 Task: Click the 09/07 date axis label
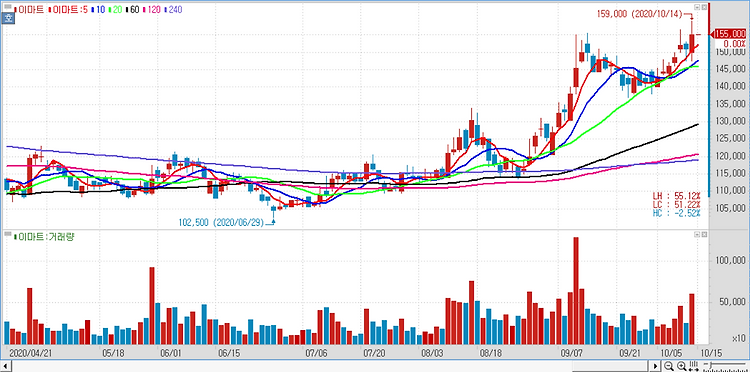(571, 353)
